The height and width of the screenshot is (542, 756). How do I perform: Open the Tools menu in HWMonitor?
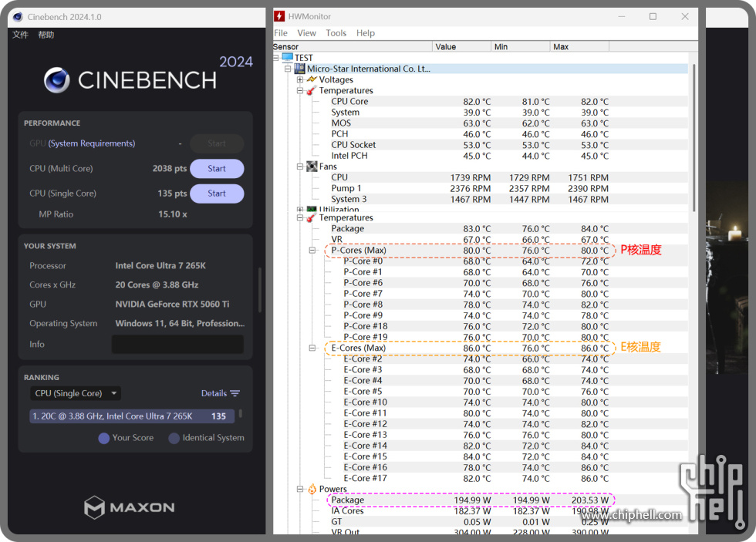[336, 32]
